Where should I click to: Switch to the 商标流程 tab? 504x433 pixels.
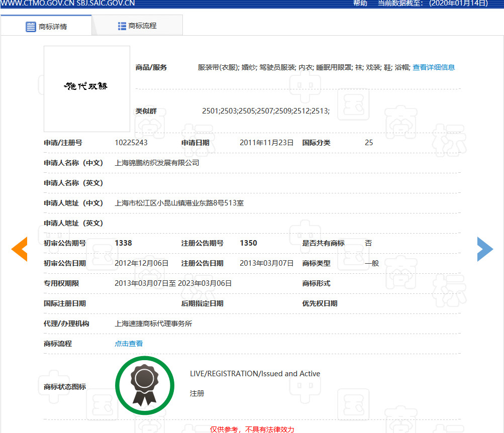137,26
